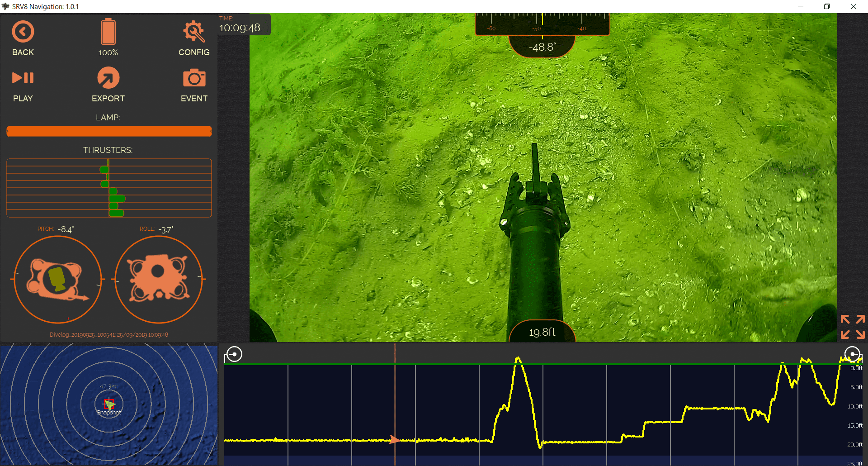This screenshot has height=466, width=868.
Task: Click the battery level icon
Action: pos(108,32)
